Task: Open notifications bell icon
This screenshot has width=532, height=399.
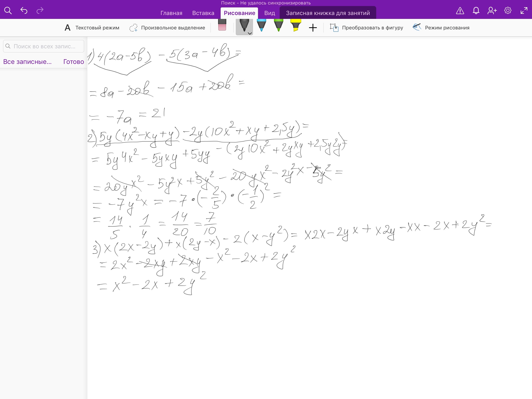Action: [x=476, y=11]
